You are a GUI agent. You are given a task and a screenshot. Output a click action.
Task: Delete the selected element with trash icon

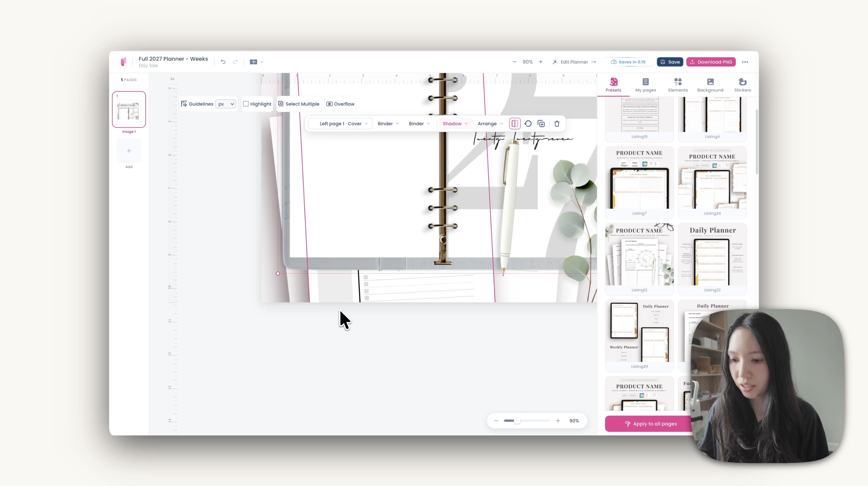click(557, 124)
